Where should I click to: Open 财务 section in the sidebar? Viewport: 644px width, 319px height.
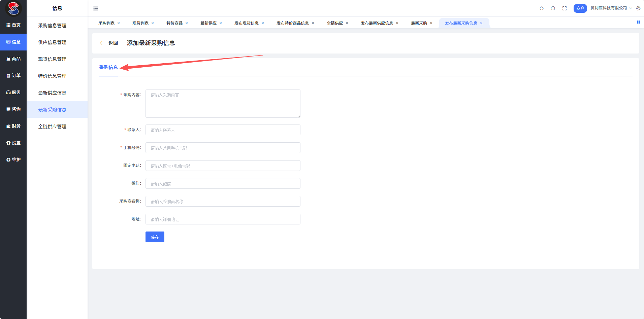13,126
